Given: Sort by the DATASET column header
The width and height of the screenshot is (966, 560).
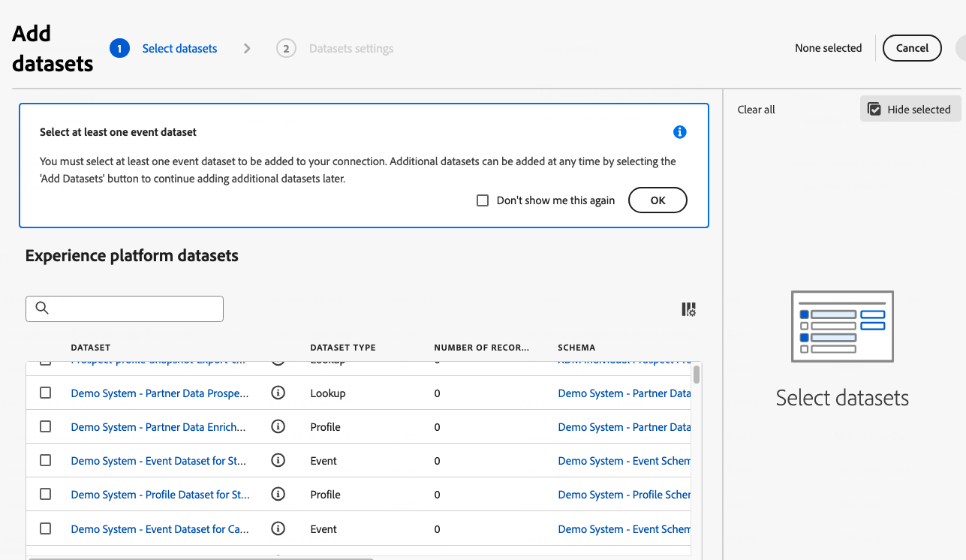Looking at the screenshot, I should (91, 348).
